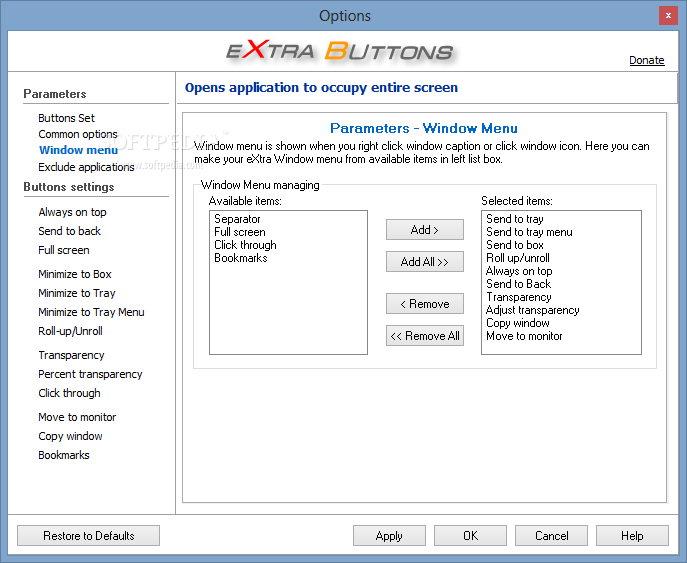Cancel the options dialog
This screenshot has height=563, width=687.
coord(551,535)
